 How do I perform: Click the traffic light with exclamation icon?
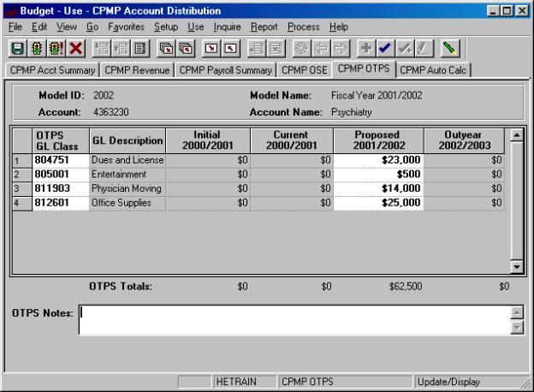point(52,50)
